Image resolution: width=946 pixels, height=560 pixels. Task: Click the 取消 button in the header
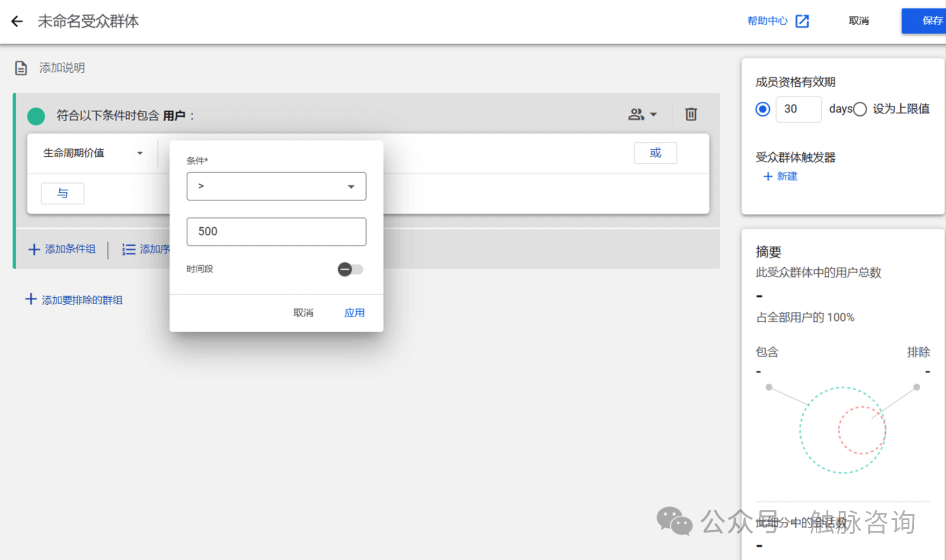pyautogui.click(x=858, y=21)
